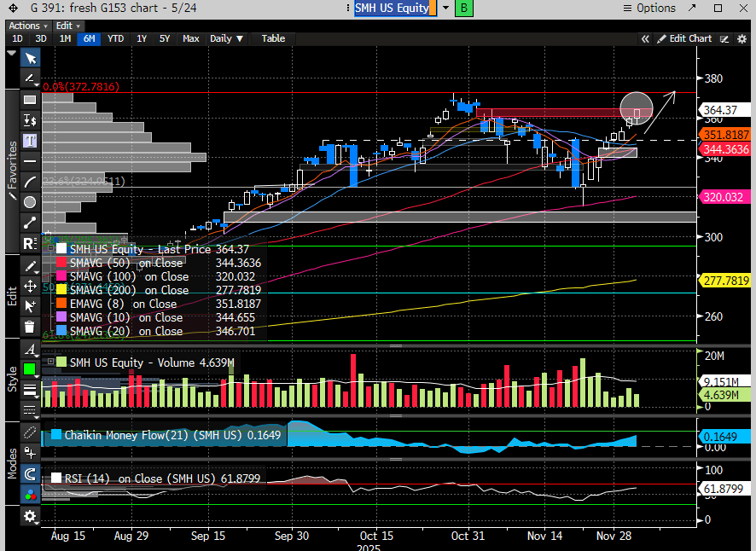756x551 pixels.
Task: Open the Options menu
Action: (649, 9)
